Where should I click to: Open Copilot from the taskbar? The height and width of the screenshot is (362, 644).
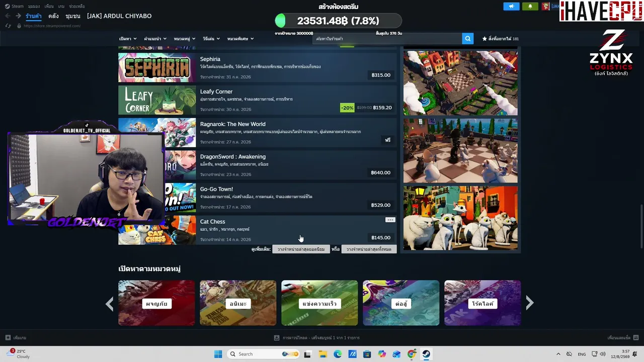382,354
